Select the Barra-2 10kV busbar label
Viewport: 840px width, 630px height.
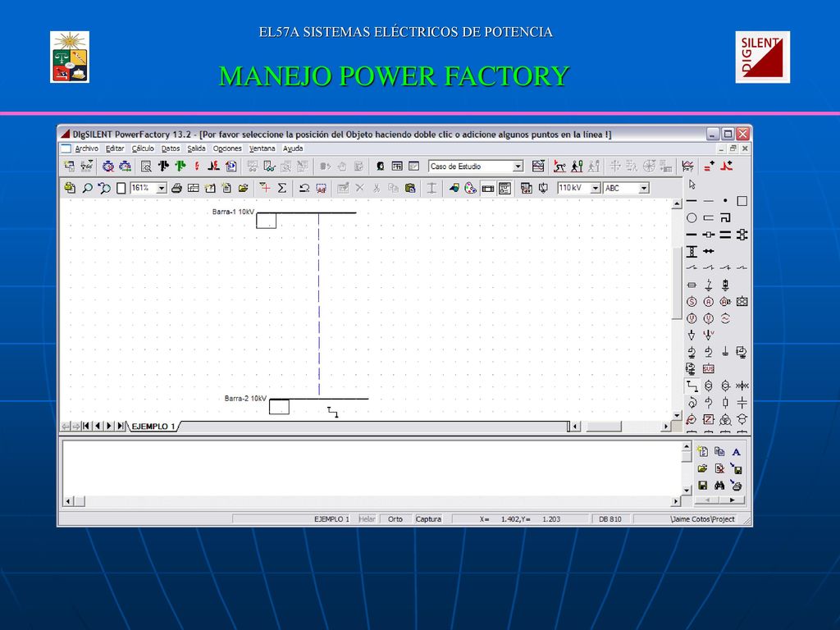245,398
